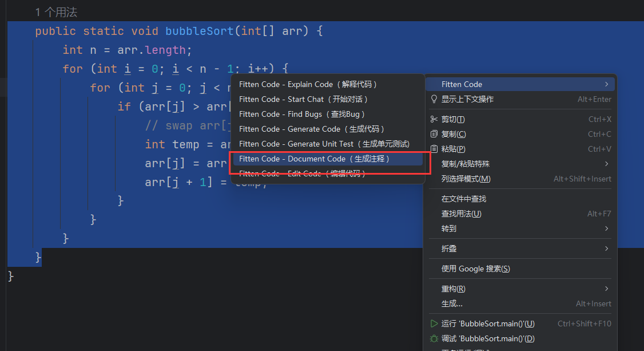This screenshot has width=644, height=351.
Task: Select 剪切(T) from context menu
Action: click(x=520, y=119)
